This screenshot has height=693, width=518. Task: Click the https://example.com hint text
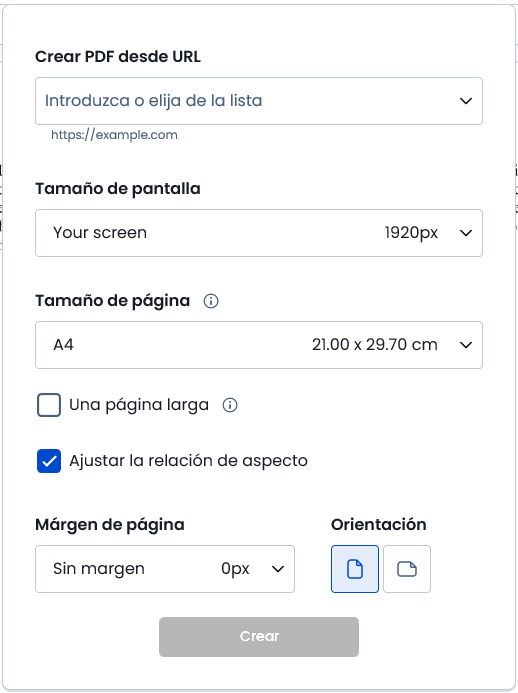tap(114, 135)
